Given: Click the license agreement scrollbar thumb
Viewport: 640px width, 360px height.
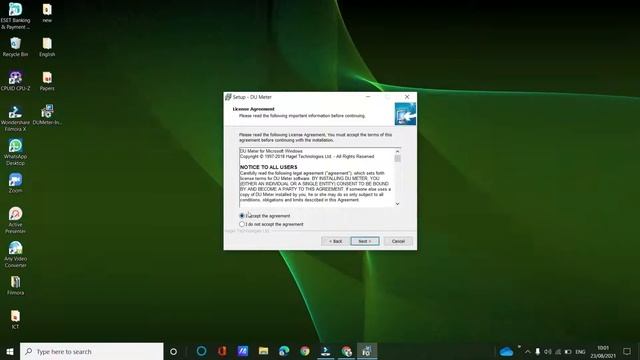Looking at the screenshot, I should coord(398,158).
